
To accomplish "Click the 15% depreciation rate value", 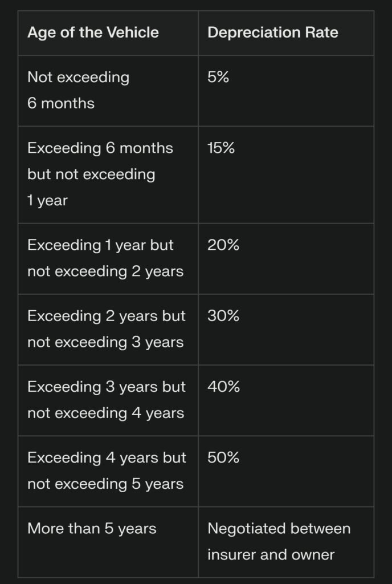I will [x=221, y=148].
